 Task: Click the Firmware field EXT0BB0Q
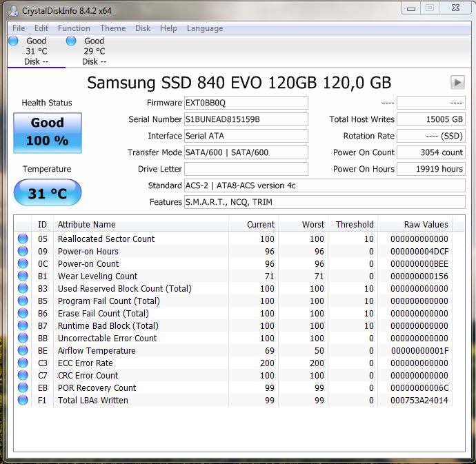[246, 103]
